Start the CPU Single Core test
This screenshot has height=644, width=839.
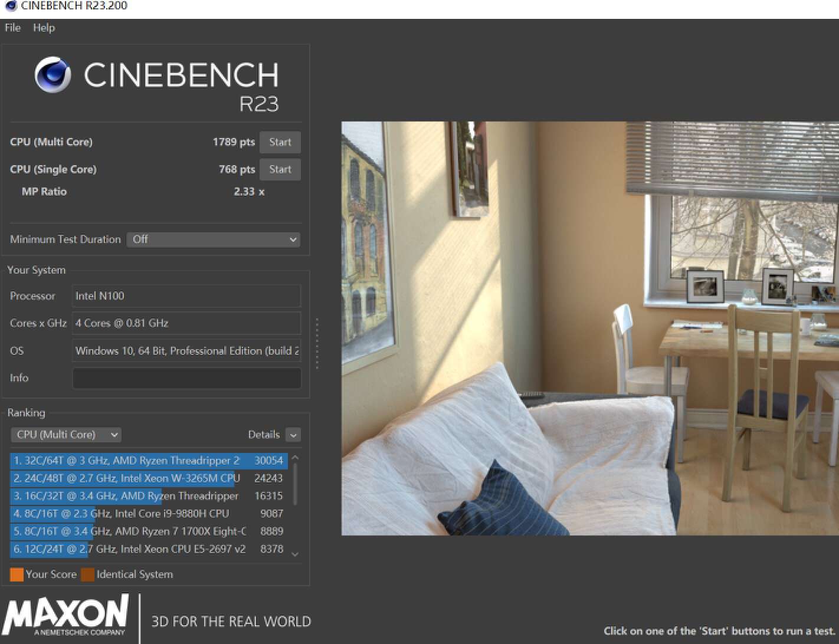(x=280, y=170)
